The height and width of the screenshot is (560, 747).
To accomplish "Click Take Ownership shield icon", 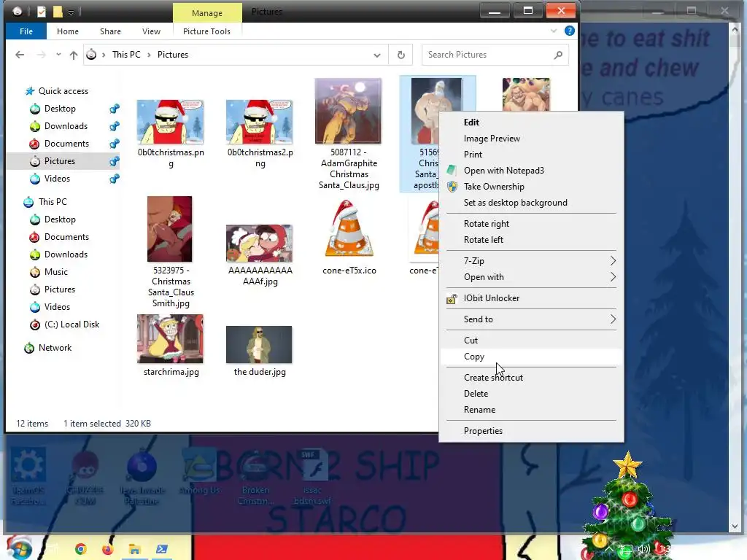I will [x=452, y=187].
